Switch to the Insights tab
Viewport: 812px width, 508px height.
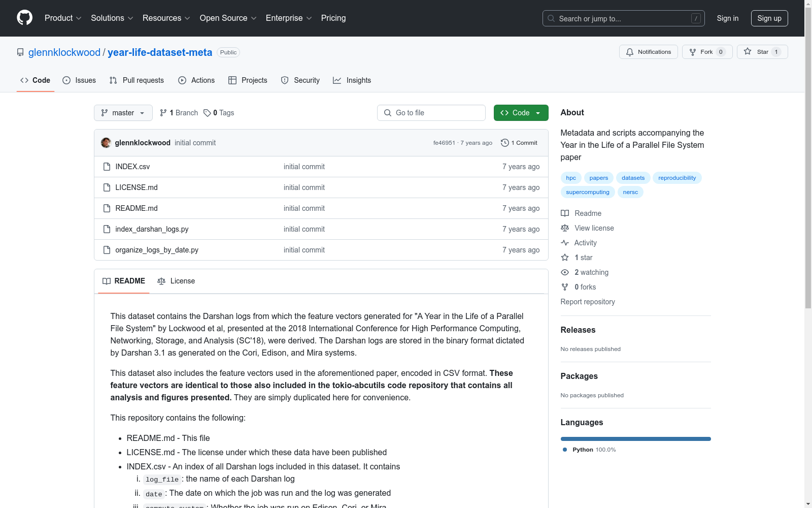(x=352, y=80)
